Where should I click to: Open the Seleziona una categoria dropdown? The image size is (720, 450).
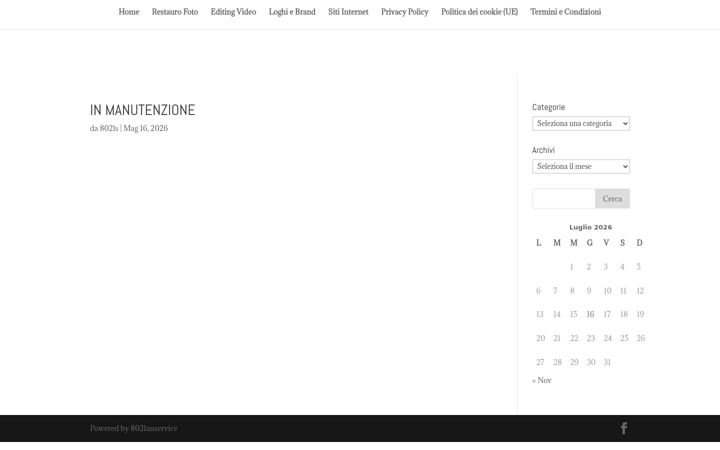581,124
